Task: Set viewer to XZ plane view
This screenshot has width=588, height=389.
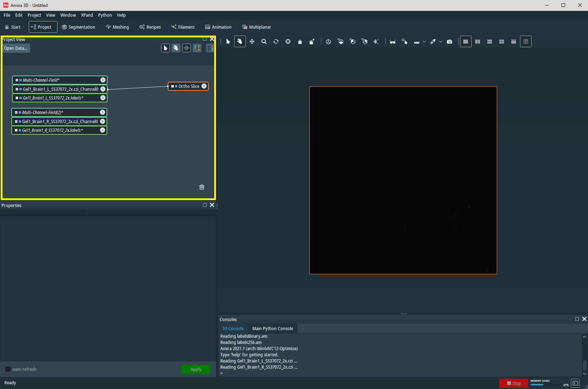Action: 352,41
